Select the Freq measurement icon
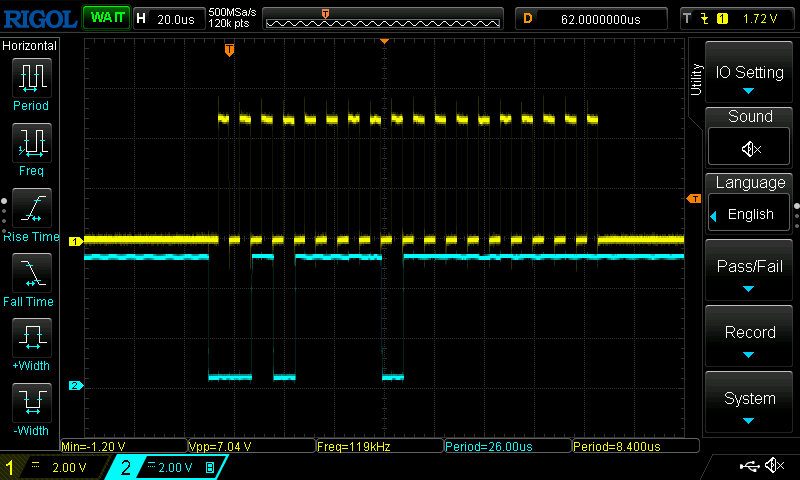Viewport: 800px width, 480px height. click(31, 144)
